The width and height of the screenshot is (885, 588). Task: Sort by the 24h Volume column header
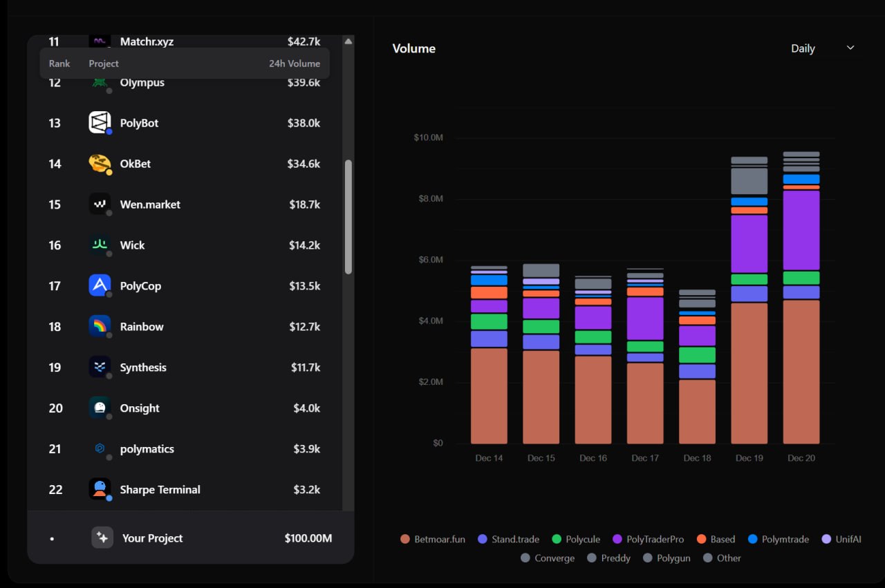(295, 64)
